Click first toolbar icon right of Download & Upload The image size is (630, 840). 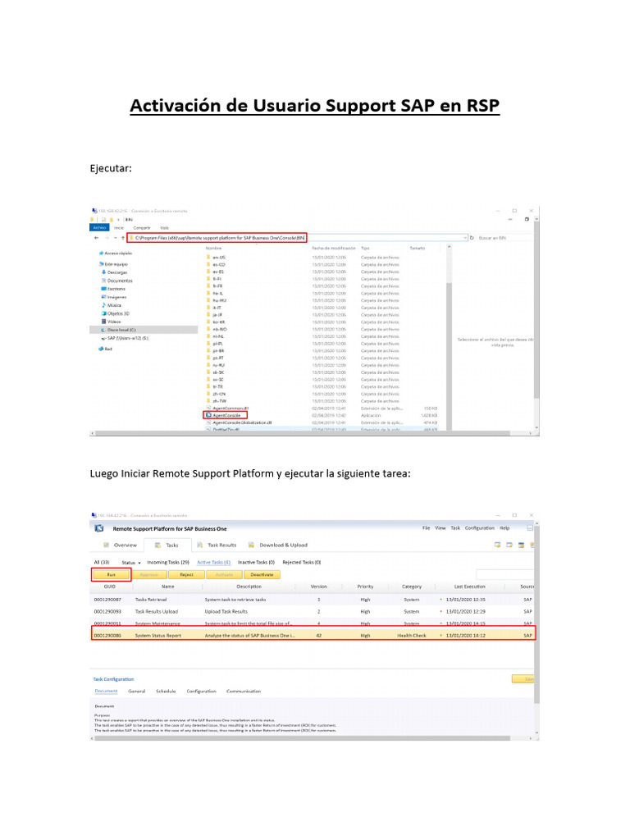tap(498, 546)
